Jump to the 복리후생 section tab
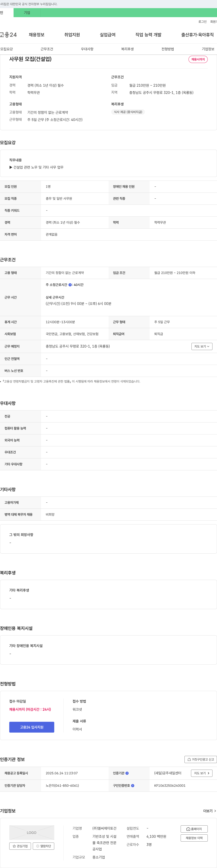 coord(127,49)
